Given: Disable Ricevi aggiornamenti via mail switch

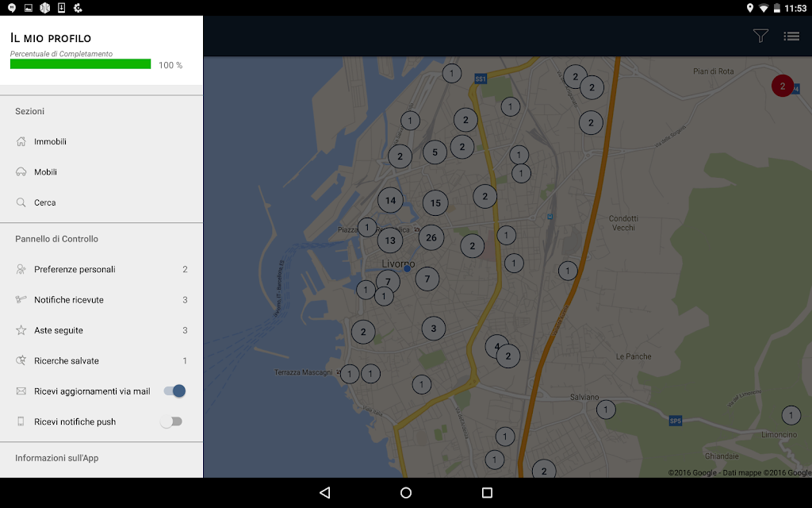Looking at the screenshot, I should pyautogui.click(x=174, y=391).
